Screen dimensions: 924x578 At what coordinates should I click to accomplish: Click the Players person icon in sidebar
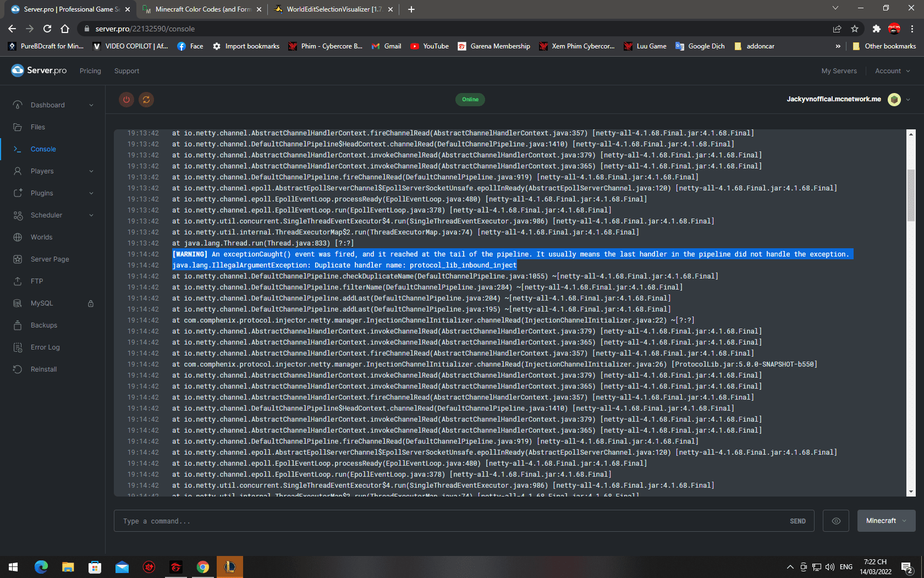[18, 171]
